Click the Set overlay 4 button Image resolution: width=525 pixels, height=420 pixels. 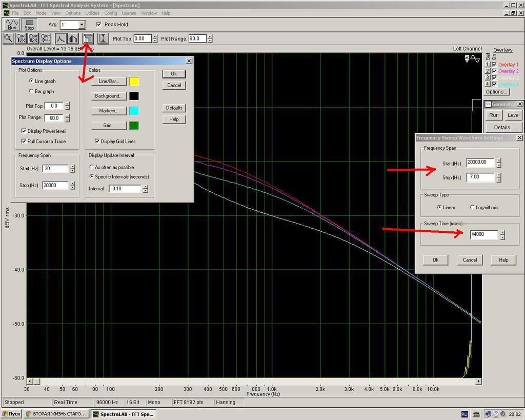[488, 84]
